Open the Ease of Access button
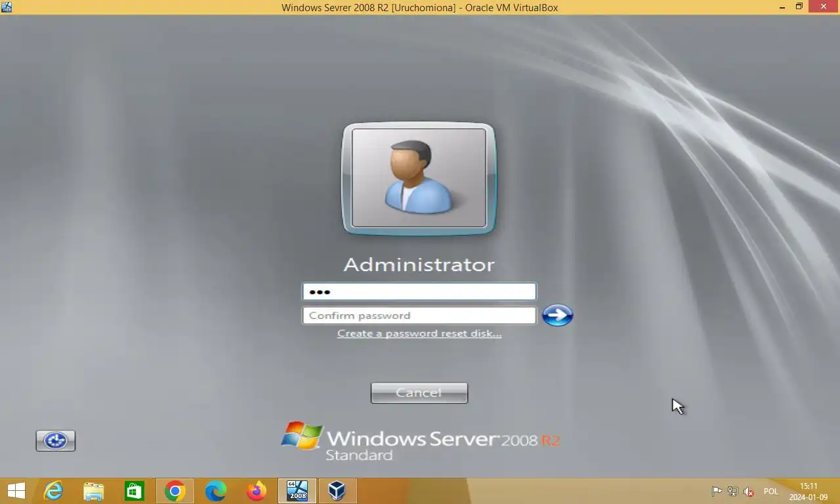This screenshot has width=840, height=504. 56,440
